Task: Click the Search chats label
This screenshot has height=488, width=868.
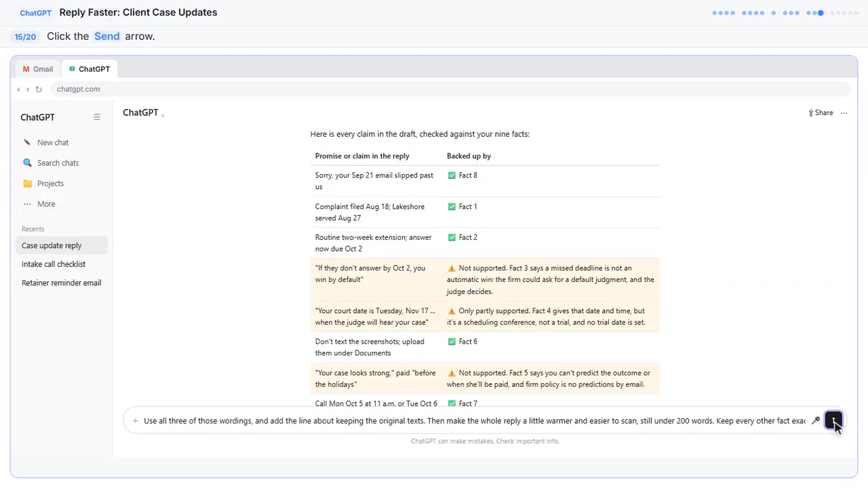Action: 58,163
